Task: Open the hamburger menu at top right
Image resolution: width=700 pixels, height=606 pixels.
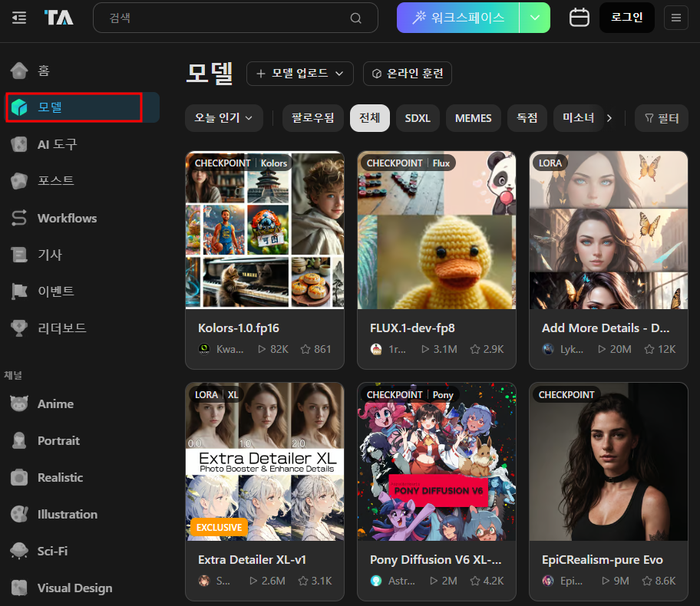Action: tap(676, 18)
